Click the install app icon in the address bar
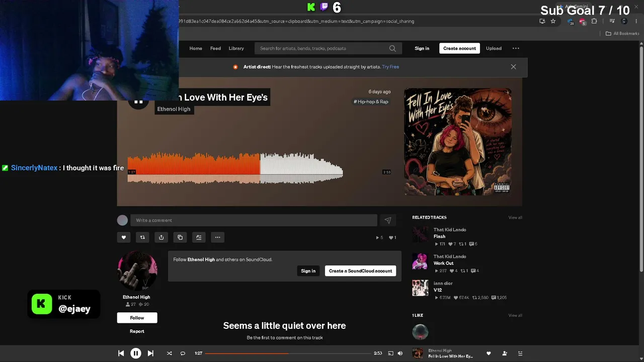 pyautogui.click(x=542, y=21)
